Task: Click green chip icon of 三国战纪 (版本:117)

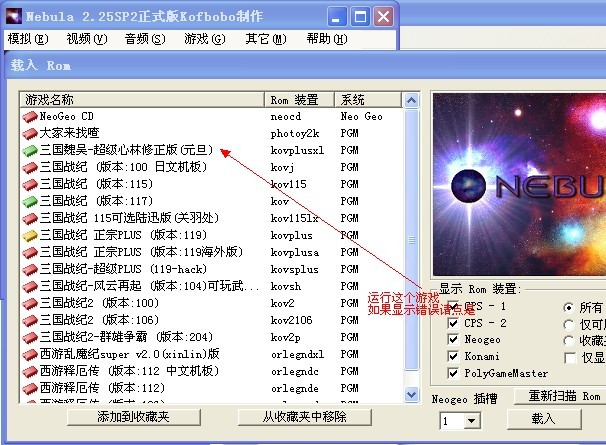Action: pyautogui.click(x=30, y=201)
